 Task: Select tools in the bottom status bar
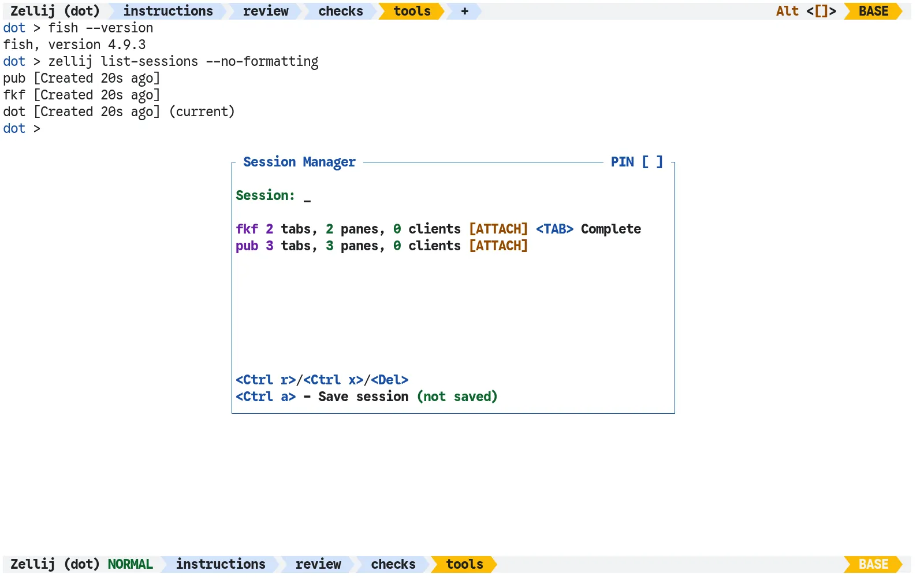pyautogui.click(x=464, y=564)
